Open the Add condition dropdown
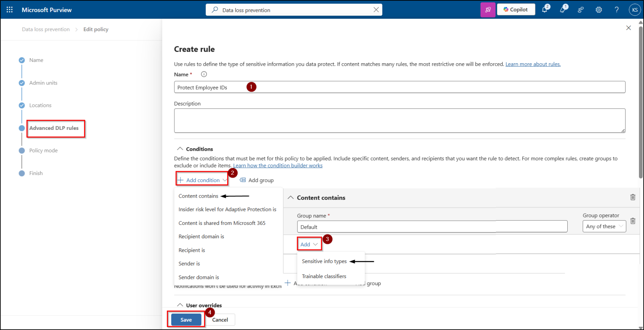 point(202,179)
